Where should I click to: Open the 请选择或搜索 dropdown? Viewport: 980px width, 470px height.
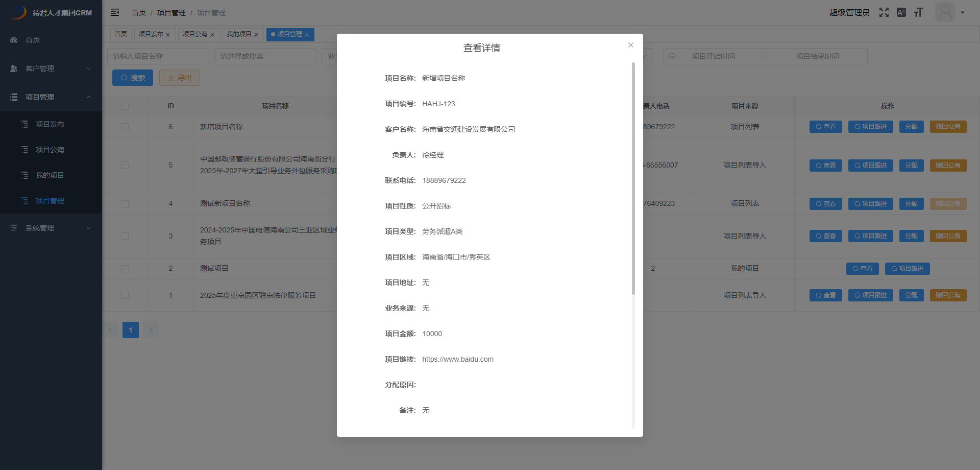click(x=265, y=56)
